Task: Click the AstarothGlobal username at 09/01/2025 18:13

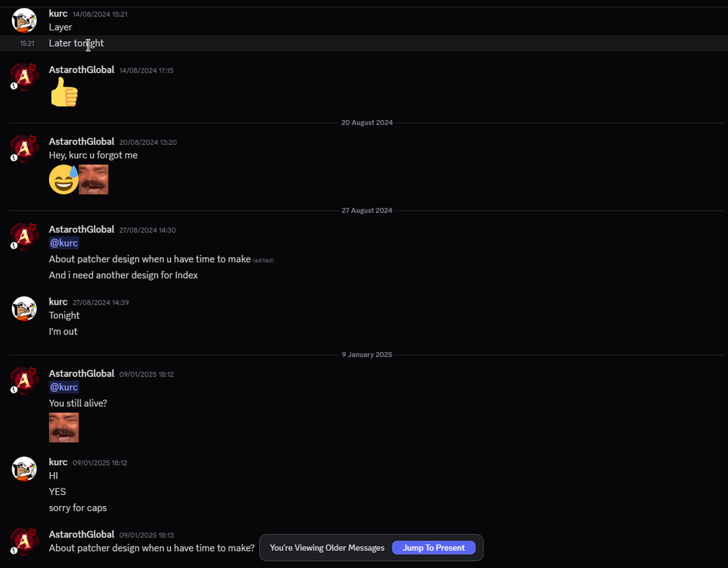Action: coord(82,534)
